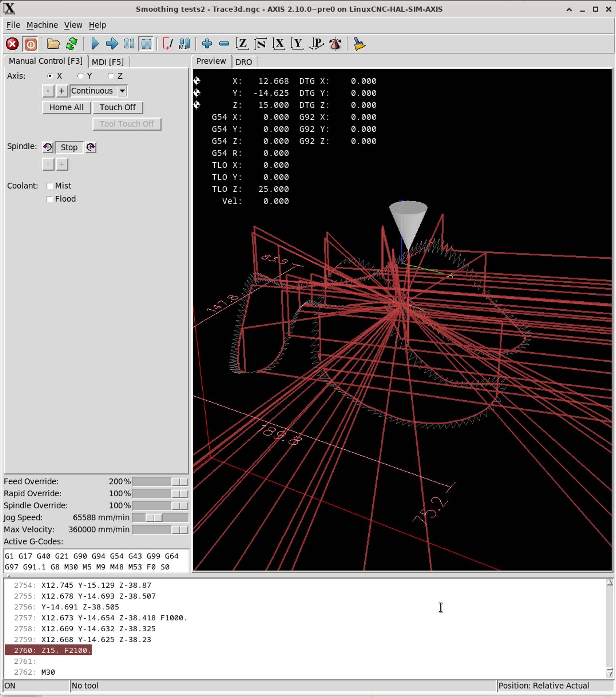The image size is (616, 697).
Task: Select G-code line 2756 Y-14.691 Z-38.505
Action: click(x=80, y=607)
